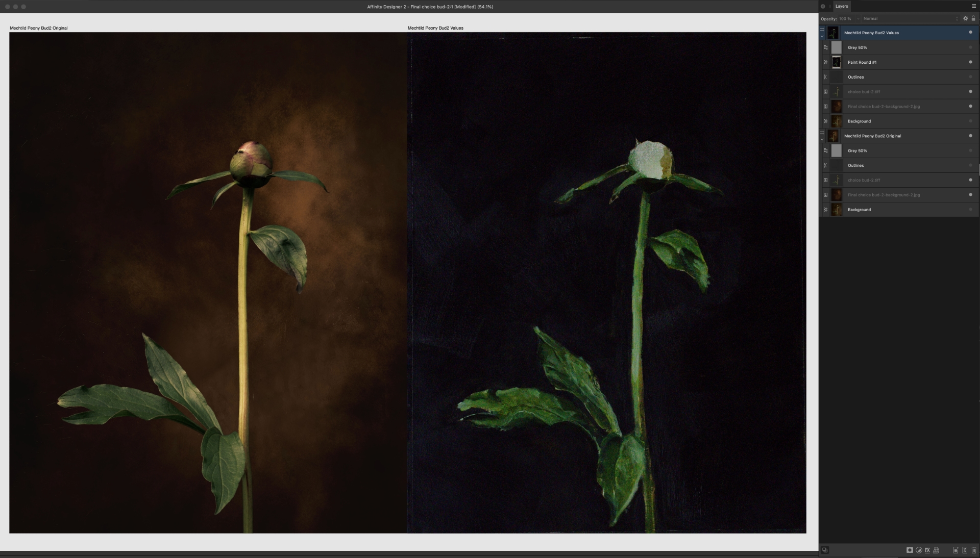The image size is (980, 558).
Task: Hide Final choice bud-2-background-2.jpg under Original
Action: [x=970, y=194]
